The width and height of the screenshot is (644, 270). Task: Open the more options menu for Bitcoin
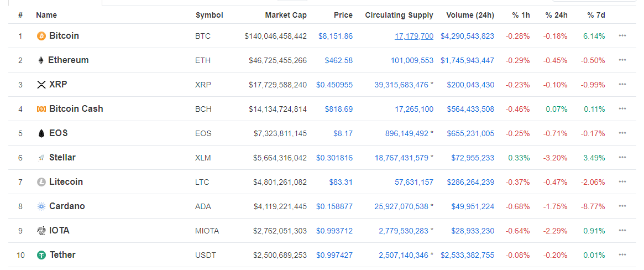coord(622,36)
